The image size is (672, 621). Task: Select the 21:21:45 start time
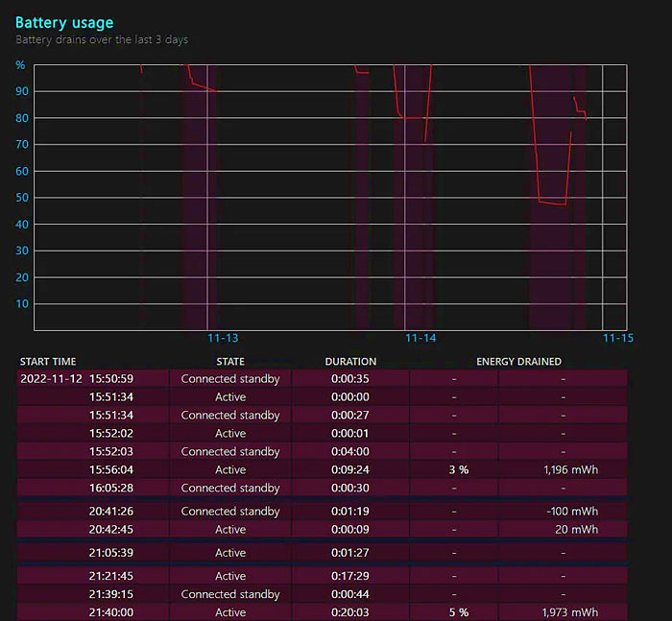tap(111, 576)
